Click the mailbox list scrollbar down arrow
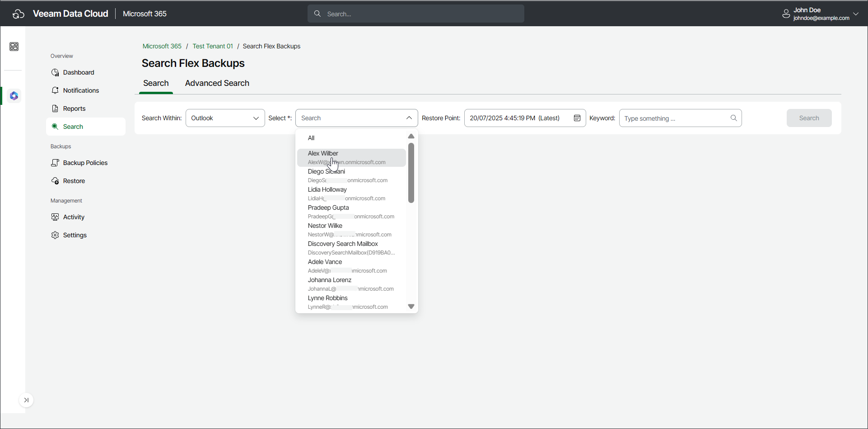Viewport: 868px width, 429px height. tap(411, 306)
